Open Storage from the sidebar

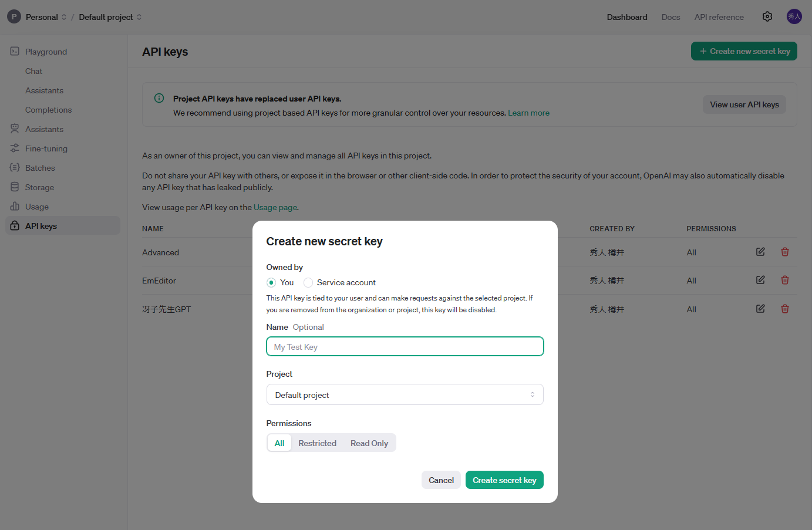click(39, 187)
